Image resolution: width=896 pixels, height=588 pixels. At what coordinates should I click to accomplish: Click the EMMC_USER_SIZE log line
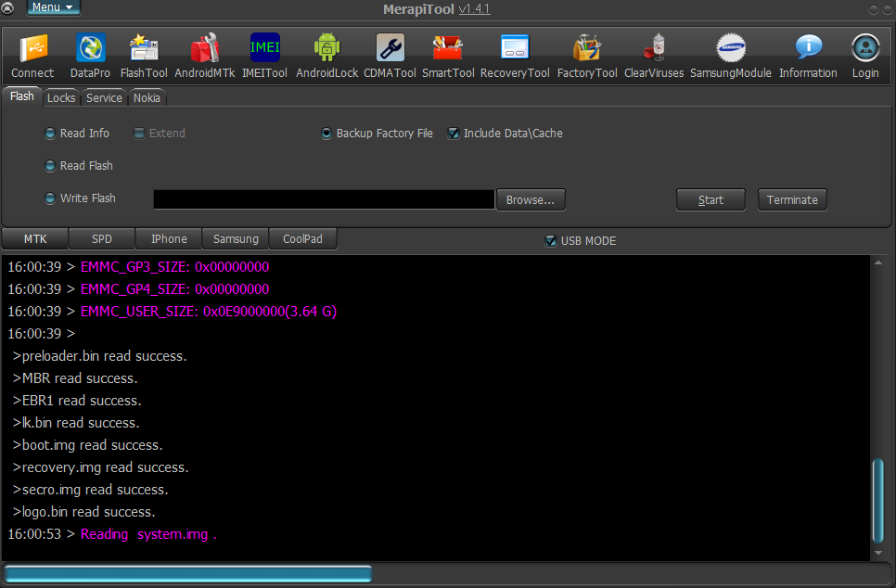point(172,312)
